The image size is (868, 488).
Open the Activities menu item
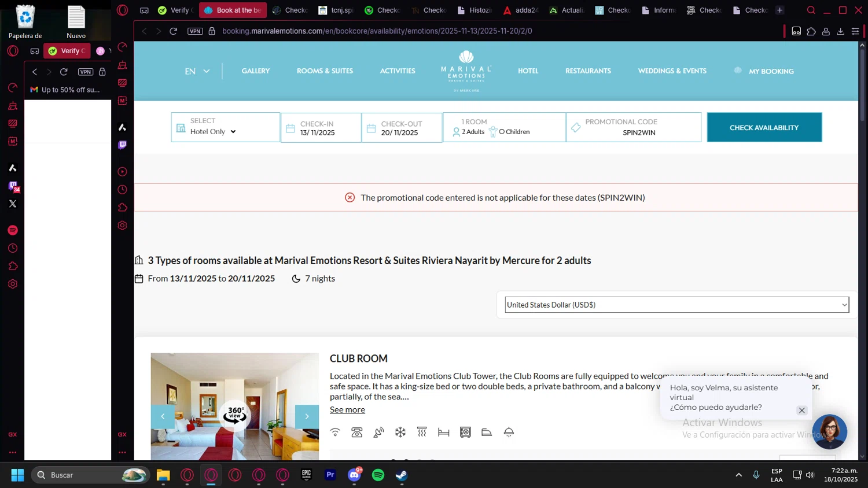[x=398, y=71]
